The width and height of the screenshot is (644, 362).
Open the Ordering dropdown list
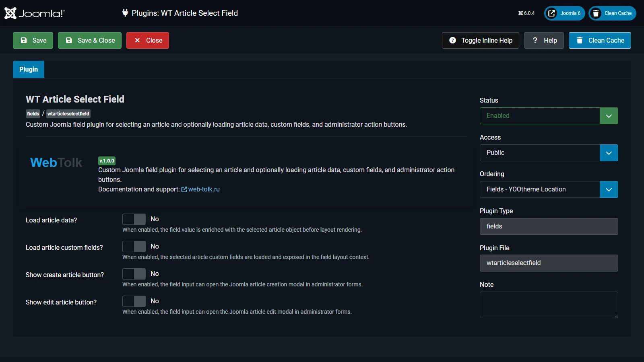[x=549, y=189]
